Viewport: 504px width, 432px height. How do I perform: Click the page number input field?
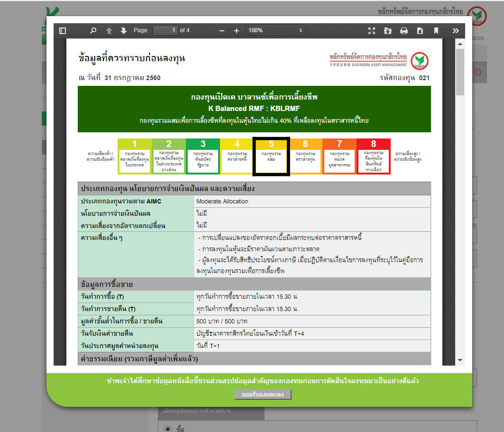(x=165, y=30)
